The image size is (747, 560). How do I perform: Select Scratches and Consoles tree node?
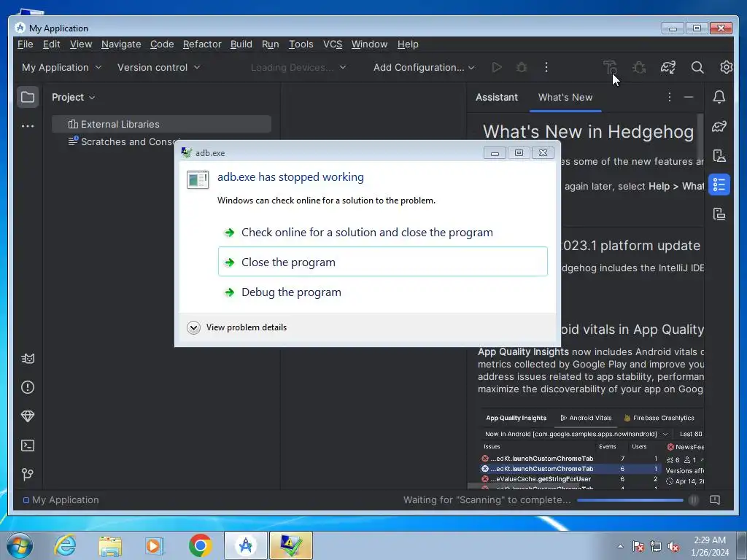[124, 142]
